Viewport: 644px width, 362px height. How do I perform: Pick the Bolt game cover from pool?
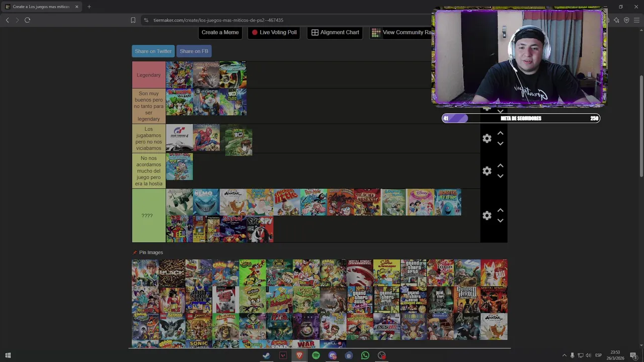coord(494,273)
